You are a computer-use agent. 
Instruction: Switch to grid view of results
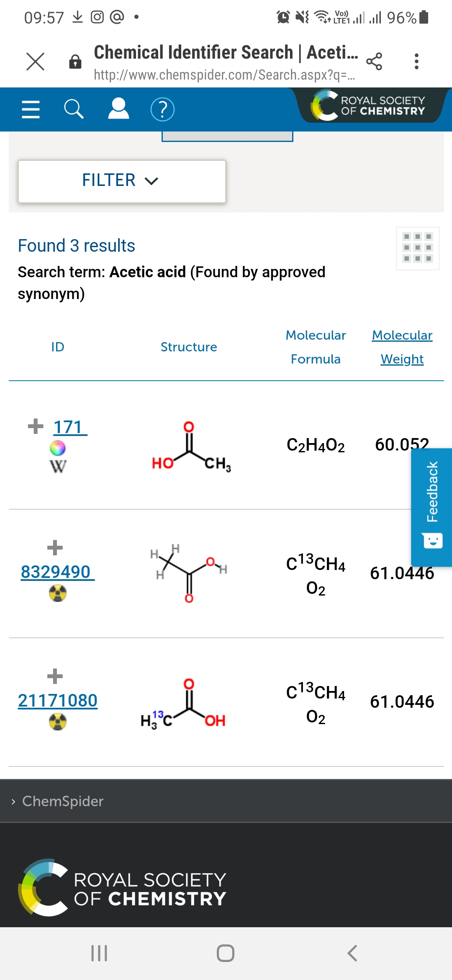417,248
